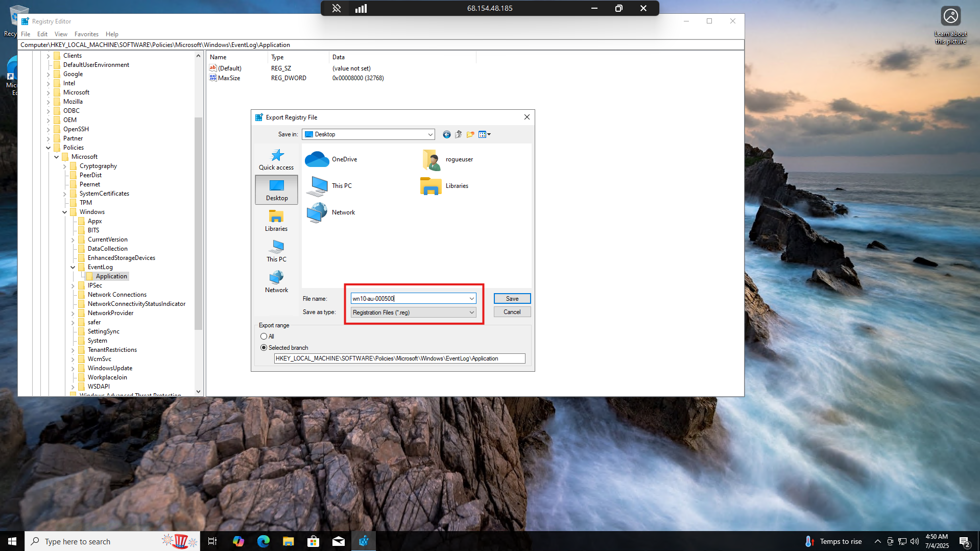Open the Favorites menu
The image size is (980, 551).
click(86, 34)
